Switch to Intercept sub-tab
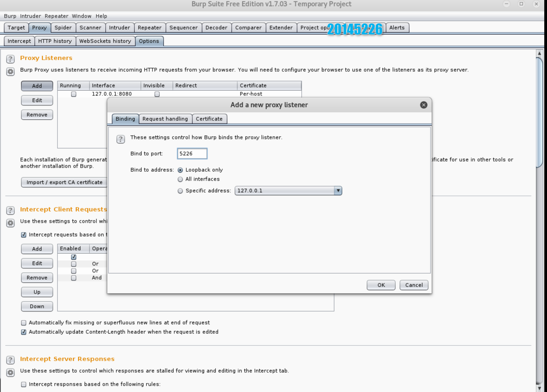The image size is (547, 392). (19, 41)
